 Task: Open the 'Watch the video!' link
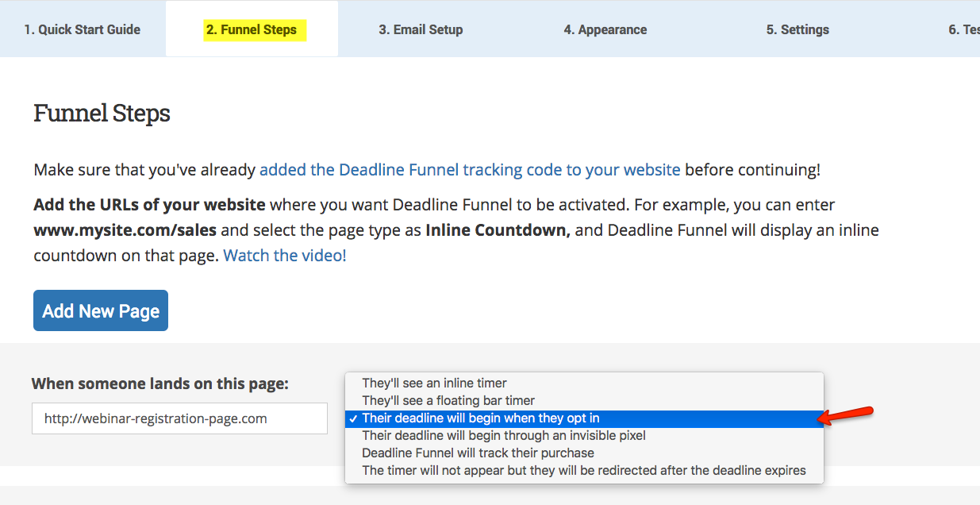(x=285, y=256)
